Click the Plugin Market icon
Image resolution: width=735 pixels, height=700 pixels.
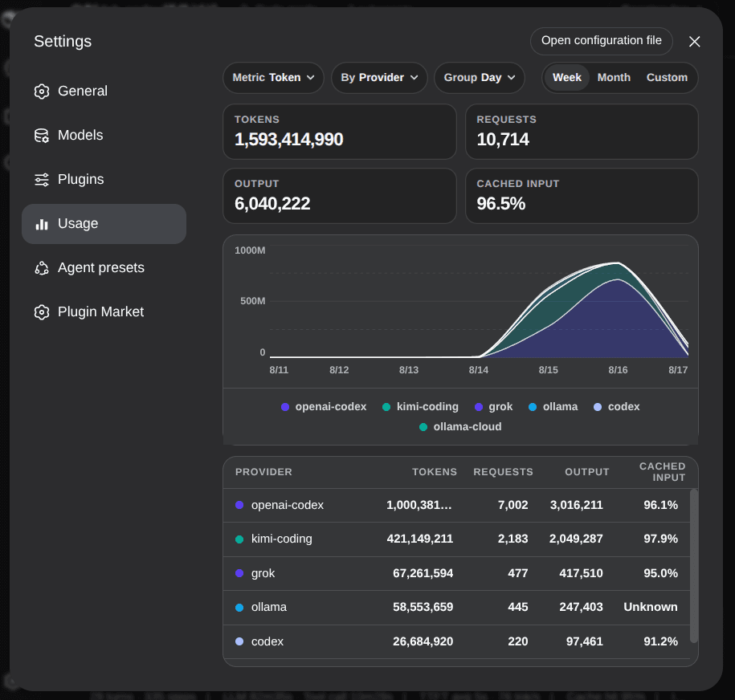(x=42, y=312)
